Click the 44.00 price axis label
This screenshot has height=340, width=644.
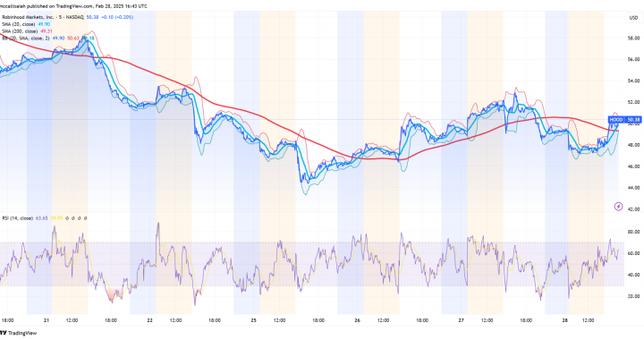pyautogui.click(x=634, y=188)
